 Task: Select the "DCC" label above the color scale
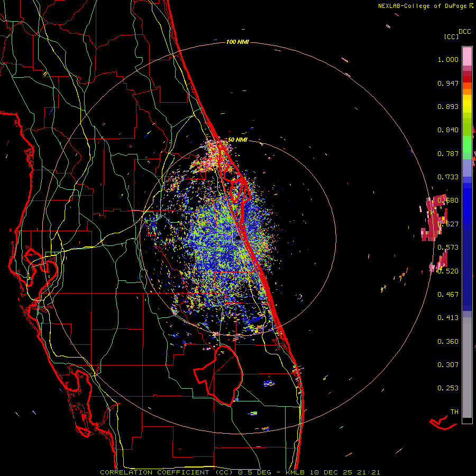(x=465, y=32)
